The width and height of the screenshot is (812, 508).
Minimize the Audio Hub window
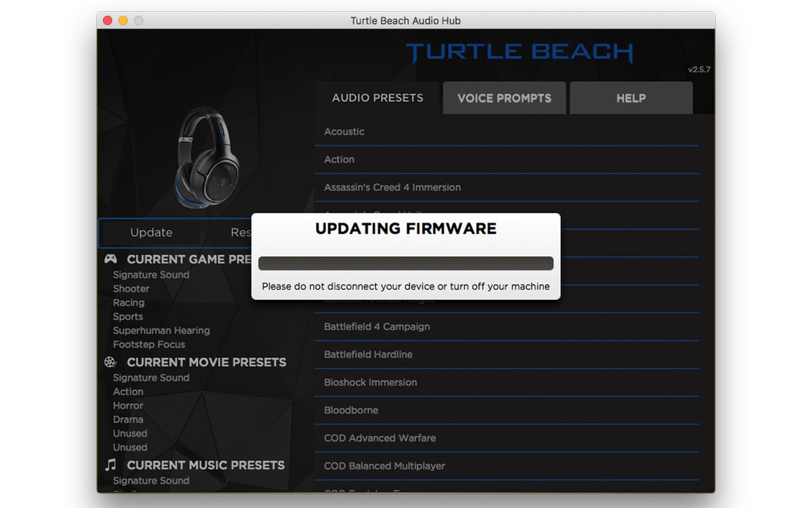[123, 20]
